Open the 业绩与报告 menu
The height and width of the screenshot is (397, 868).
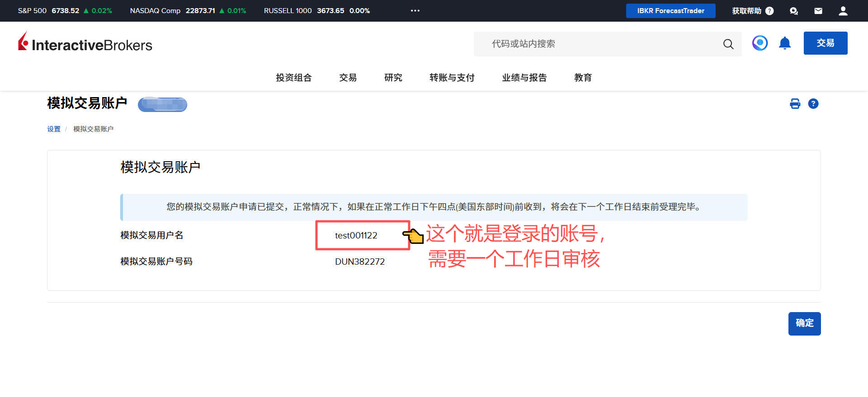point(524,78)
